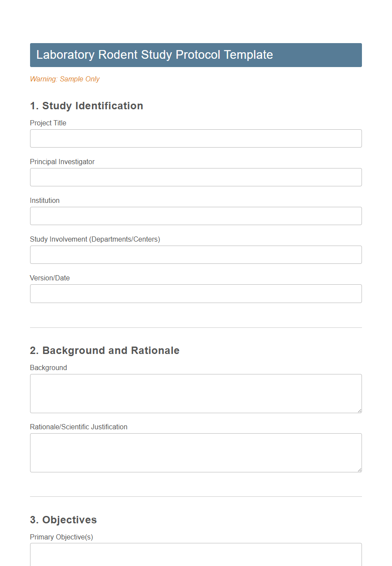Click the Version/Date input box
Screen dimensions: 392x566
coord(196,293)
